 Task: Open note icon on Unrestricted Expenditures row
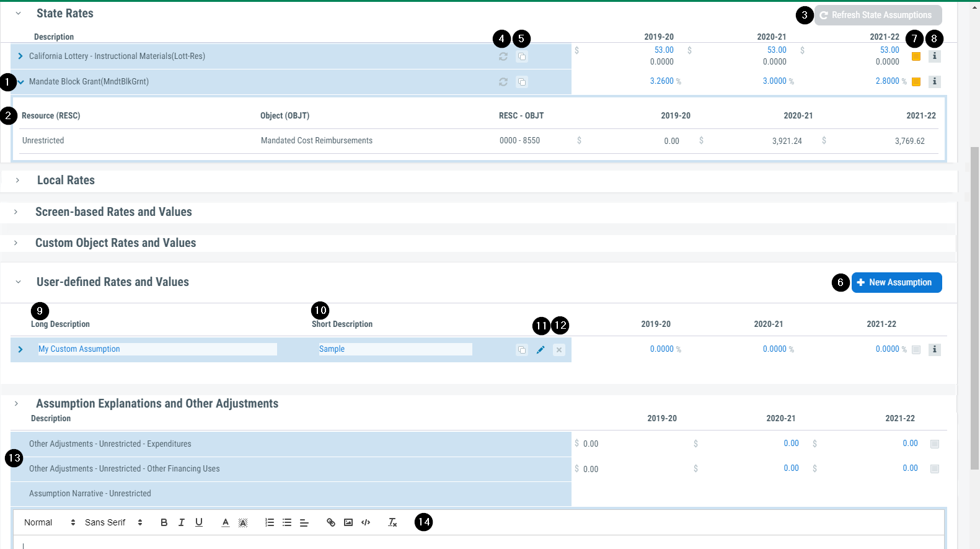click(x=935, y=444)
